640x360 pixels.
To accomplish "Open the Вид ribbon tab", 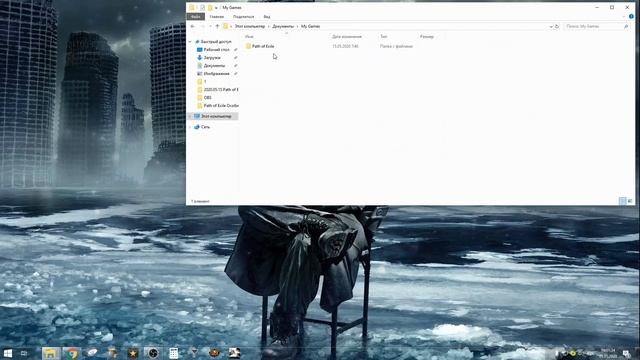I will tap(267, 17).
